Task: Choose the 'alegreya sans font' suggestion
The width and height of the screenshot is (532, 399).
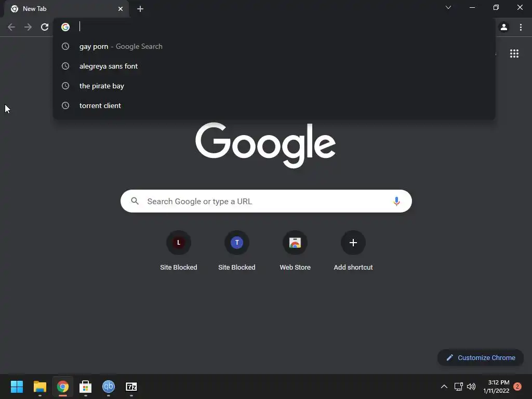Action: (x=274, y=66)
